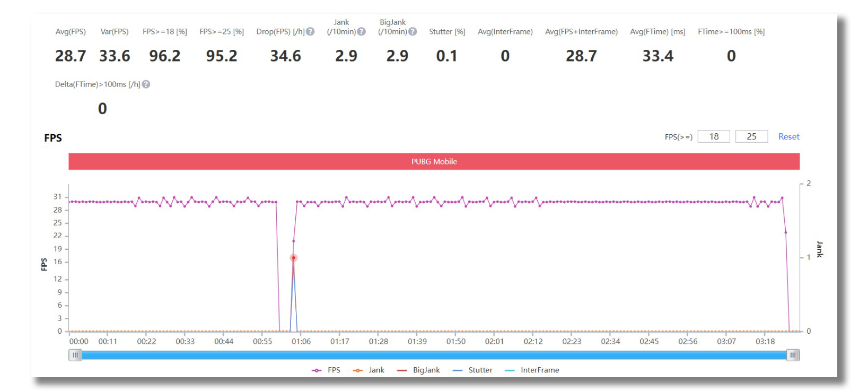868x391 pixels.
Task: Click the Drop(FPS) value 34.6
Action: coord(286,56)
